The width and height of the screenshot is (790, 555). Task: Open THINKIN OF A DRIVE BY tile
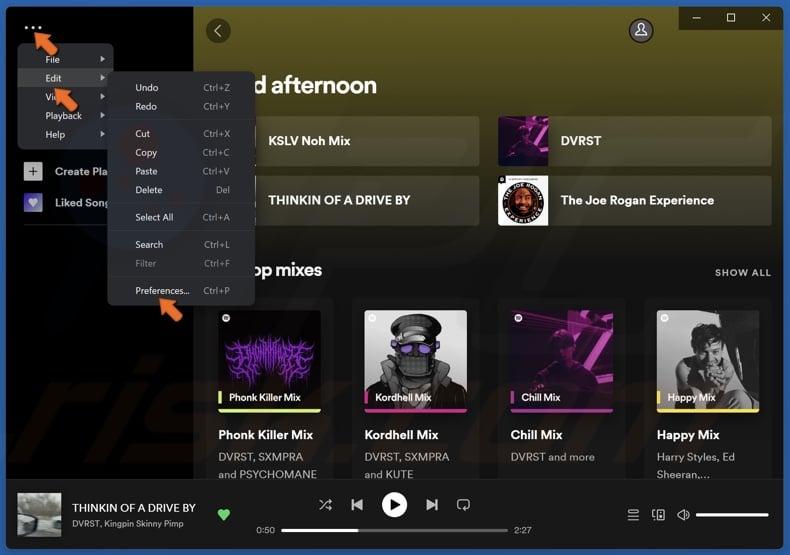pos(367,200)
